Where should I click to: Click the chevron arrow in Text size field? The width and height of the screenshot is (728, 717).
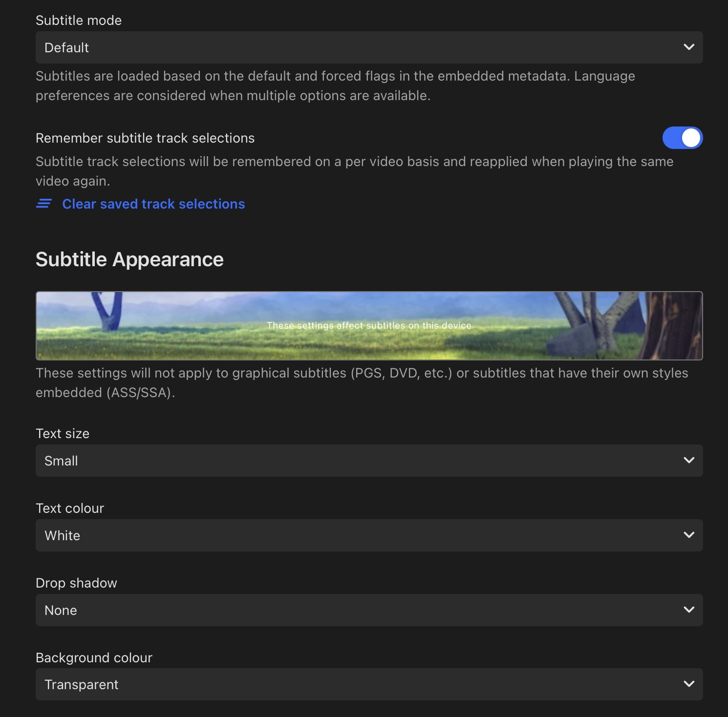689,461
